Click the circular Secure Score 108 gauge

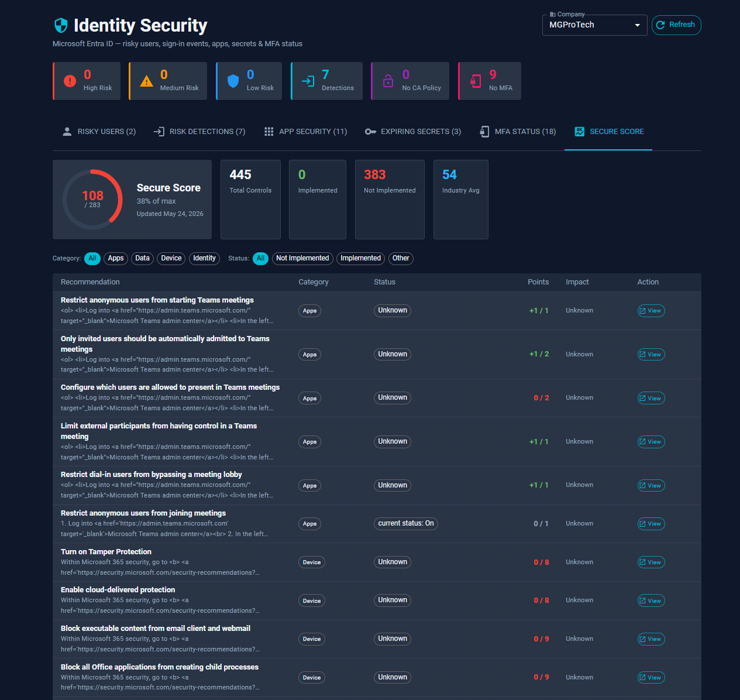(92, 200)
